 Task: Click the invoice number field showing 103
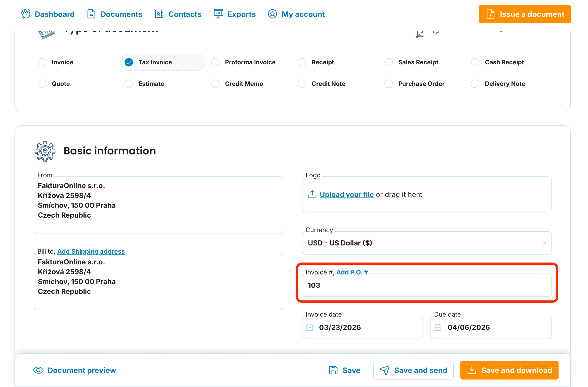click(x=427, y=285)
